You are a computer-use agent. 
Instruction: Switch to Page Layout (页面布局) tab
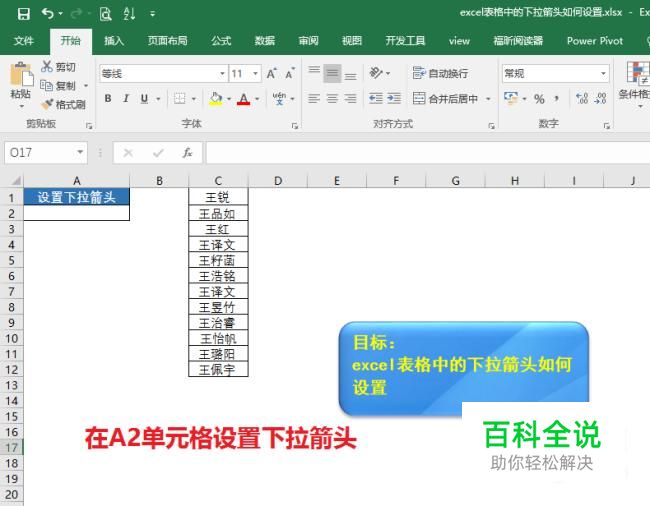click(167, 41)
